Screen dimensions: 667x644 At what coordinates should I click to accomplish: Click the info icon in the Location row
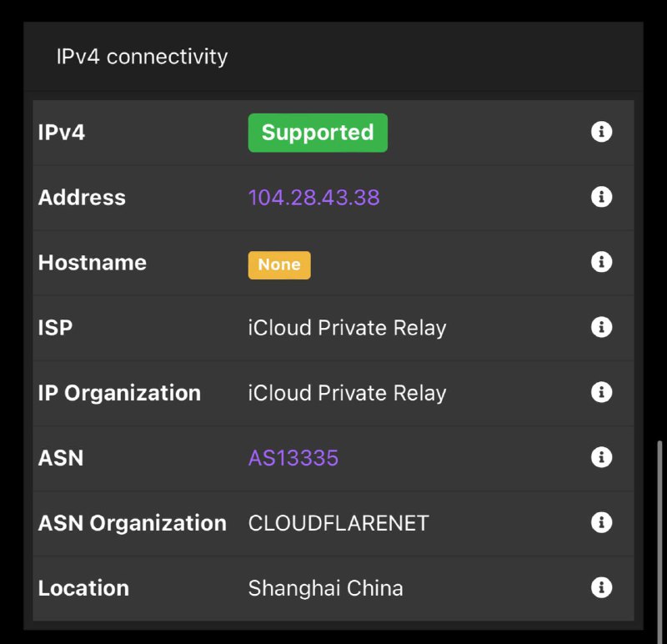(x=601, y=587)
